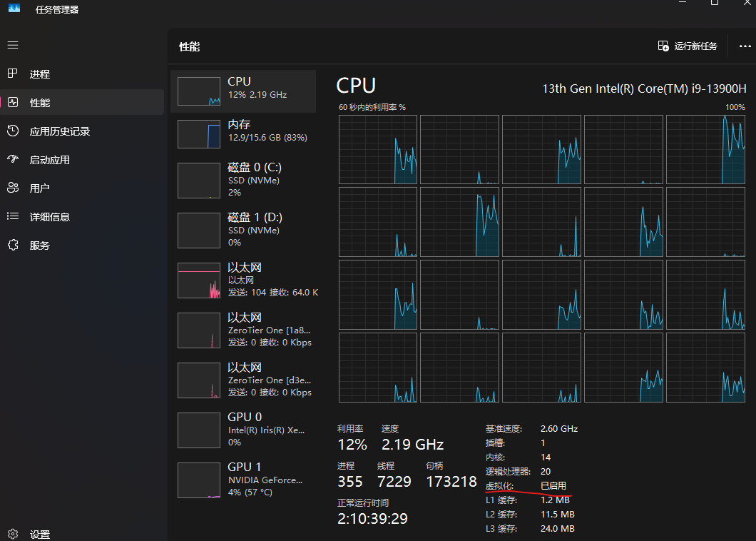Click the 设置 gear icon
This screenshot has width=756, height=541.
[x=13, y=534]
